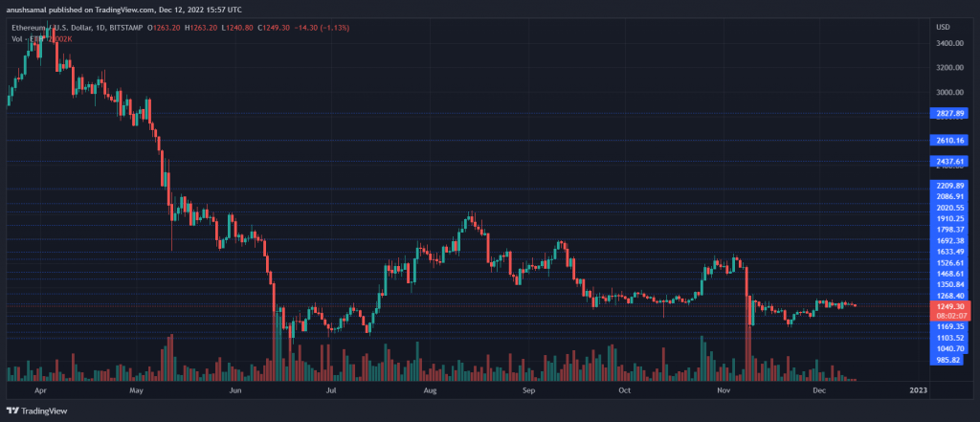Click the 3400.00 tick on price scale

(950, 43)
